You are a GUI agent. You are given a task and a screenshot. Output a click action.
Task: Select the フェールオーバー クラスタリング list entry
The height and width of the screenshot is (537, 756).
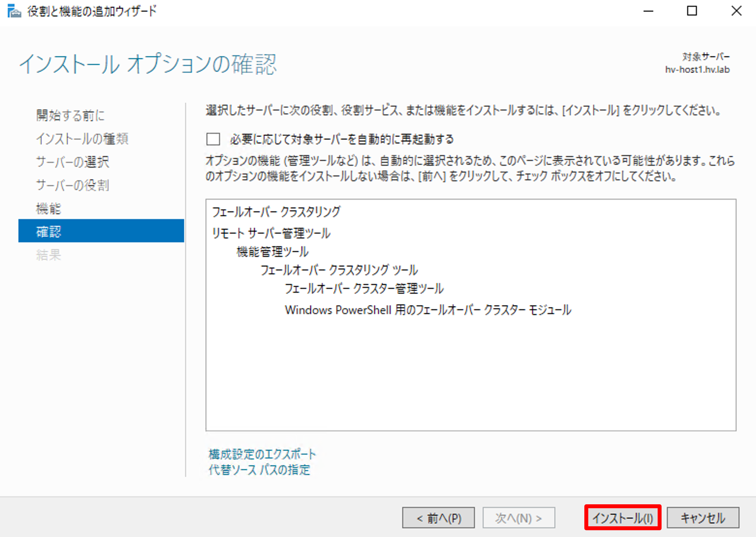coord(276,212)
